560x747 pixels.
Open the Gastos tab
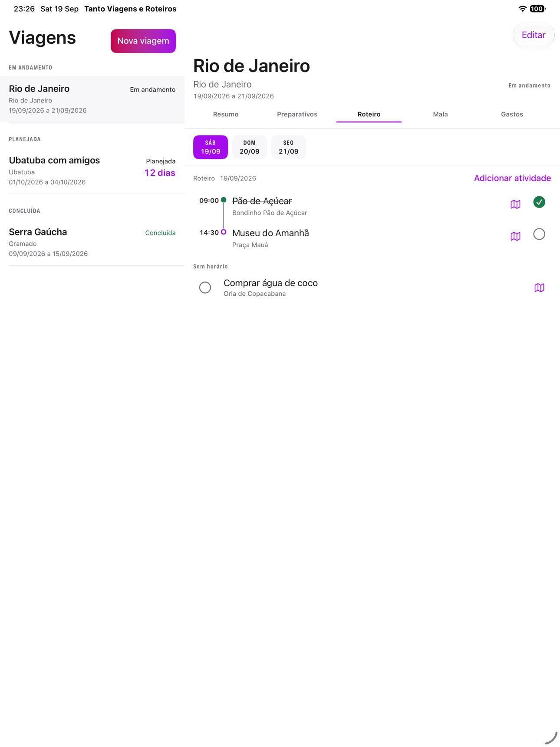click(x=512, y=114)
